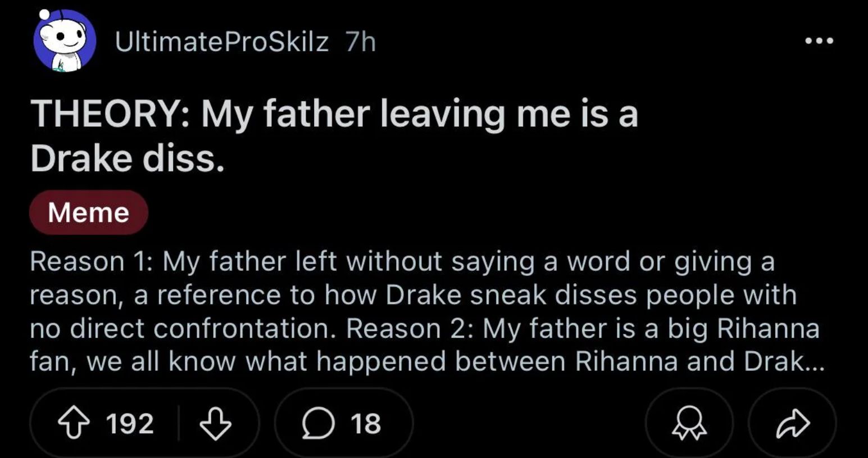Click the 18 comments count

[366, 424]
